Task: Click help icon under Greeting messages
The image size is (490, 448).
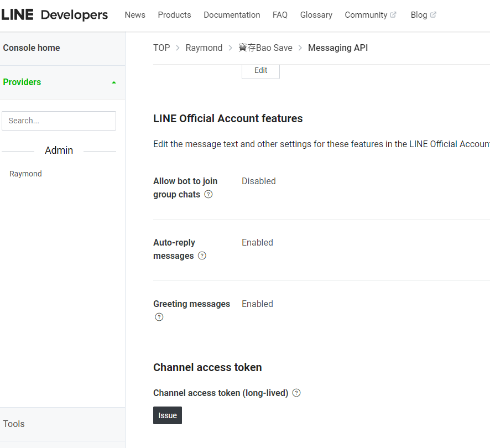Action: [159, 317]
